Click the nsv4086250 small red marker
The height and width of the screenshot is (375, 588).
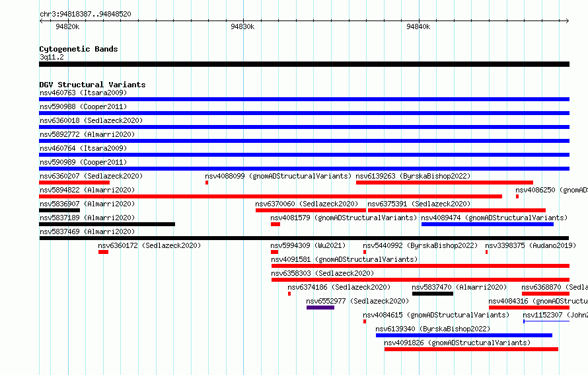click(517, 196)
